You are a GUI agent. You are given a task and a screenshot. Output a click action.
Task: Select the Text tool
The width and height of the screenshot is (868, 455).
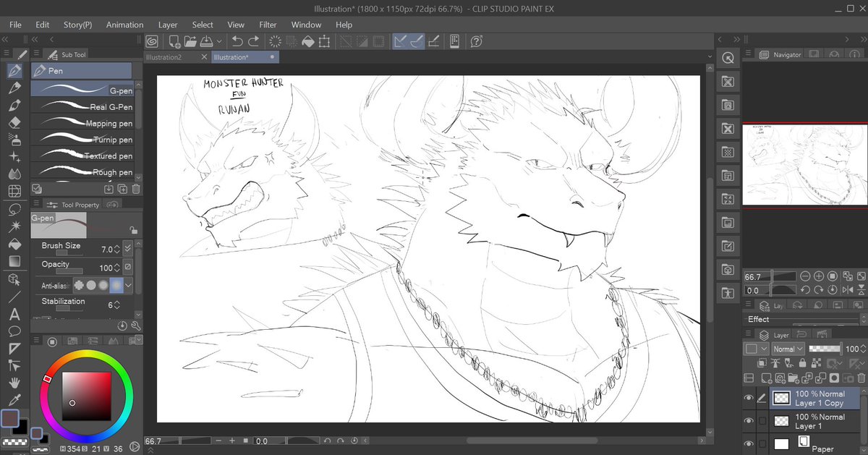[x=14, y=315]
